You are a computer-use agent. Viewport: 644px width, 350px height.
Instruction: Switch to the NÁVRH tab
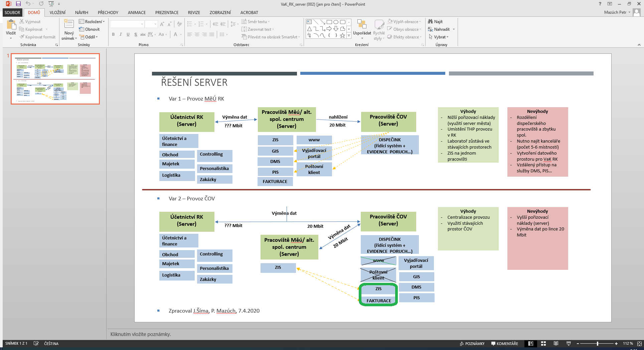pyautogui.click(x=82, y=12)
